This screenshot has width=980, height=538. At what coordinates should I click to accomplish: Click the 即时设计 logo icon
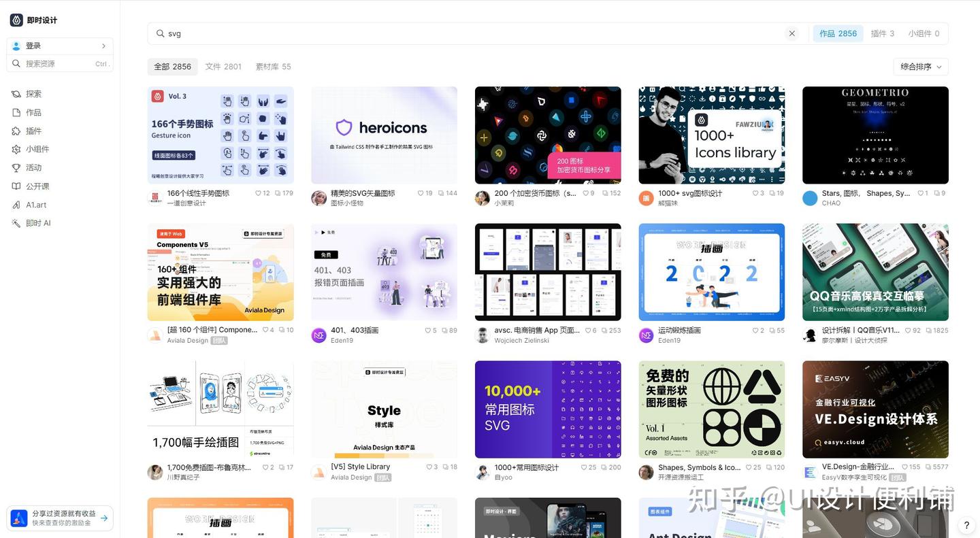tap(16, 20)
